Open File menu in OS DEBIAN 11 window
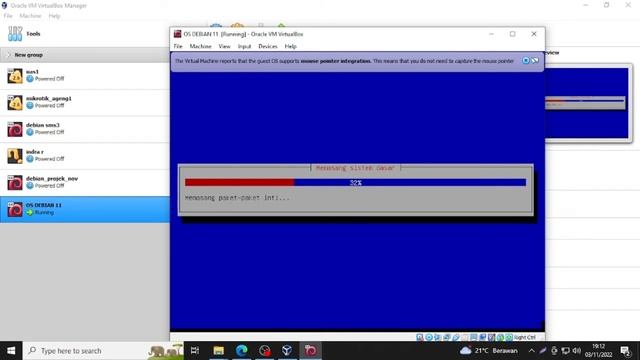The height and width of the screenshot is (360, 640). tap(178, 47)
